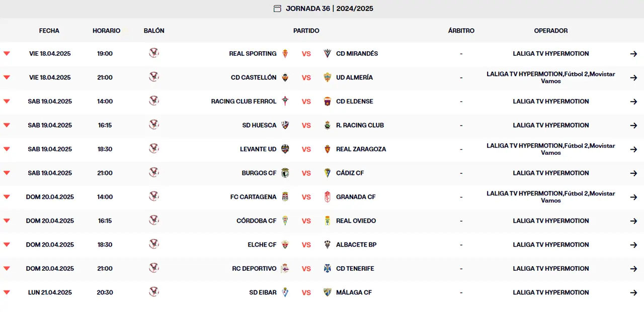Click the Jornada 36 | 2024/2025 title
Viewport: 644px width, 312px height.
[x=330, y=9]
